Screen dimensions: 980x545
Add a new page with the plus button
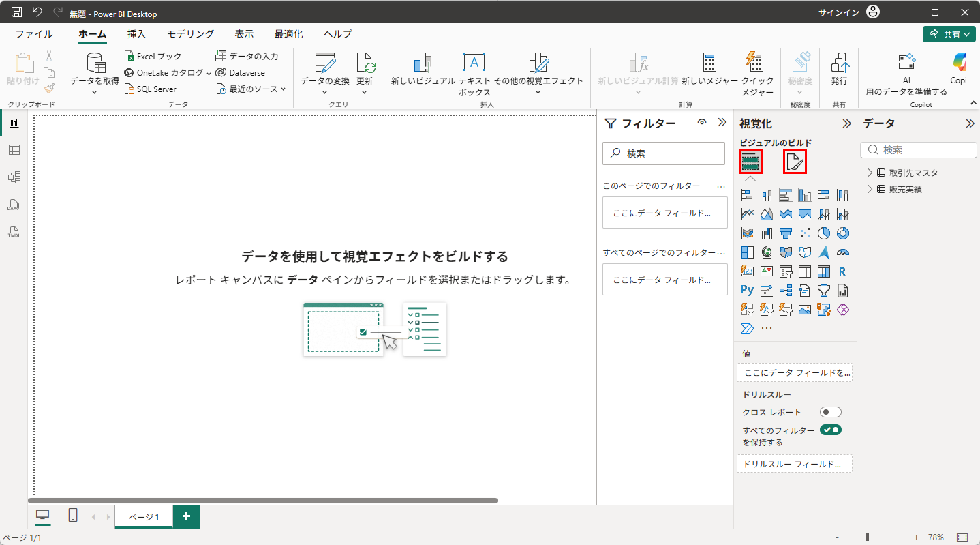(x=186, y=516)
